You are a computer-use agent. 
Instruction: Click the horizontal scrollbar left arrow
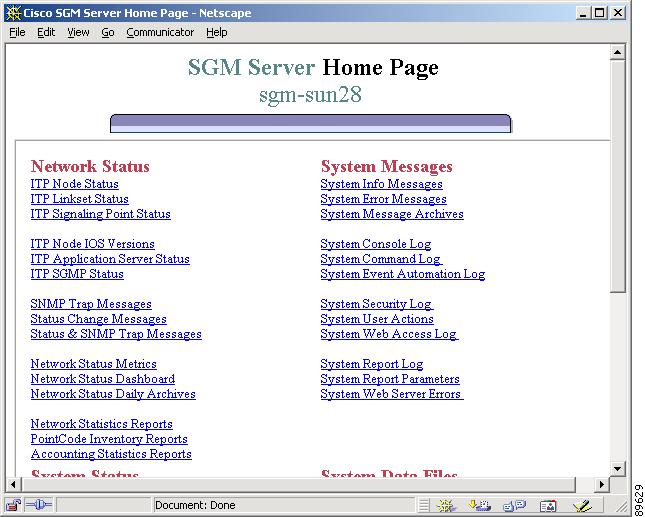(13, 484)
